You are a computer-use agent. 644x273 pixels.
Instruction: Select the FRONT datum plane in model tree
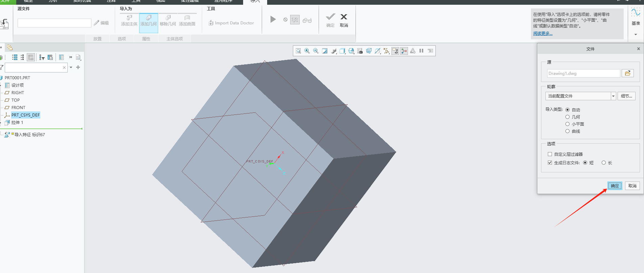(x=18, y=108)
